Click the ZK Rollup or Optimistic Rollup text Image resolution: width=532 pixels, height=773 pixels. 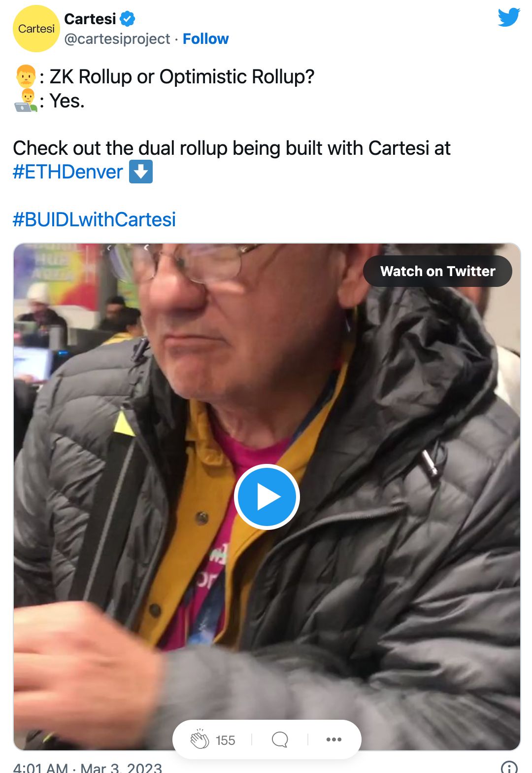(x=182, y=76)
